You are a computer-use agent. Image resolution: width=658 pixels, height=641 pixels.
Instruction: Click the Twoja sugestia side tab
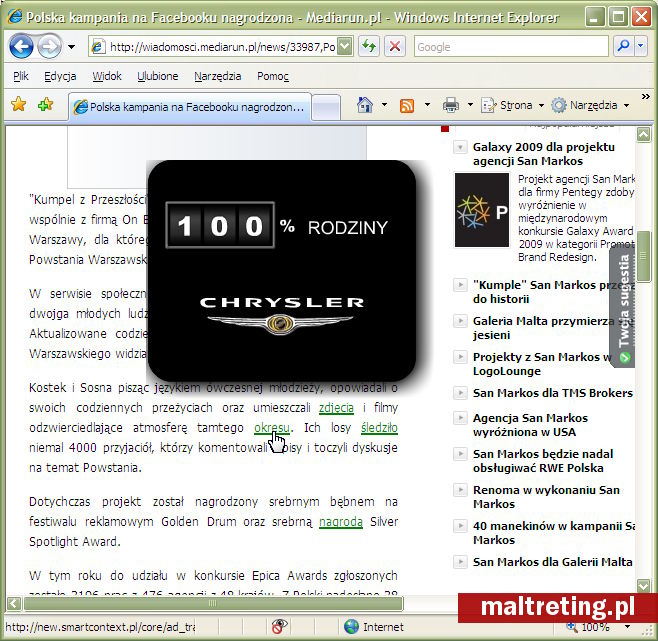[x=623, y=306]
